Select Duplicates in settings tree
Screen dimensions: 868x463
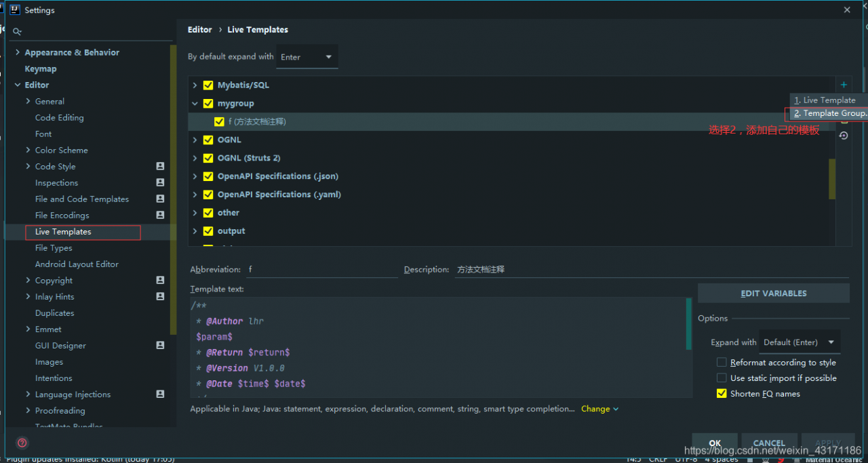click(x=55, y=313)
